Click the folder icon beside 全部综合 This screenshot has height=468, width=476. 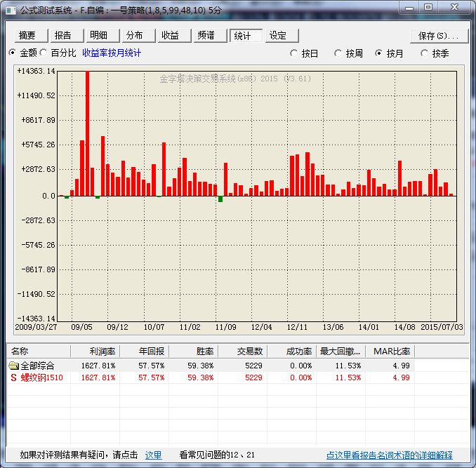[13, 366]
